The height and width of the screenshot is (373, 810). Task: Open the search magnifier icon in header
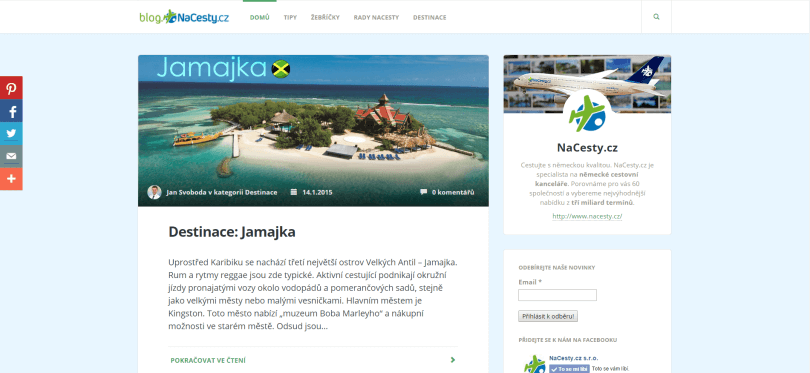(656, 17)
